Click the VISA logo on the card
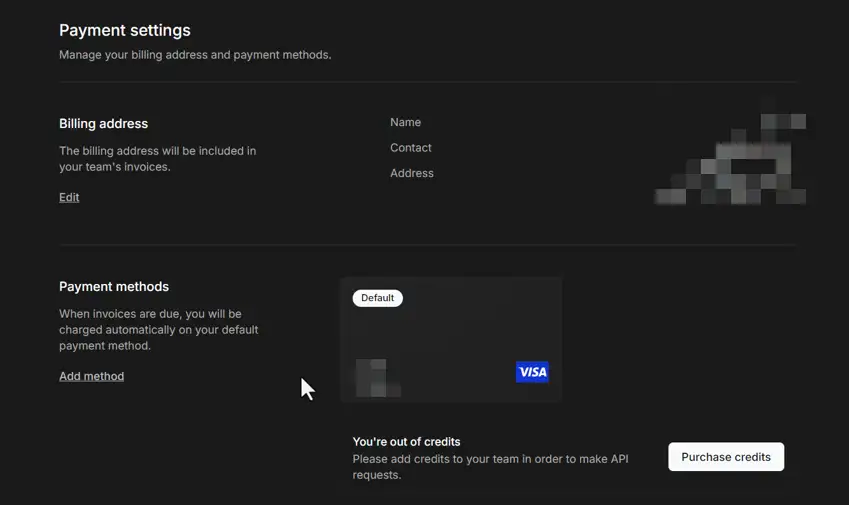 [x=532, y=372]
